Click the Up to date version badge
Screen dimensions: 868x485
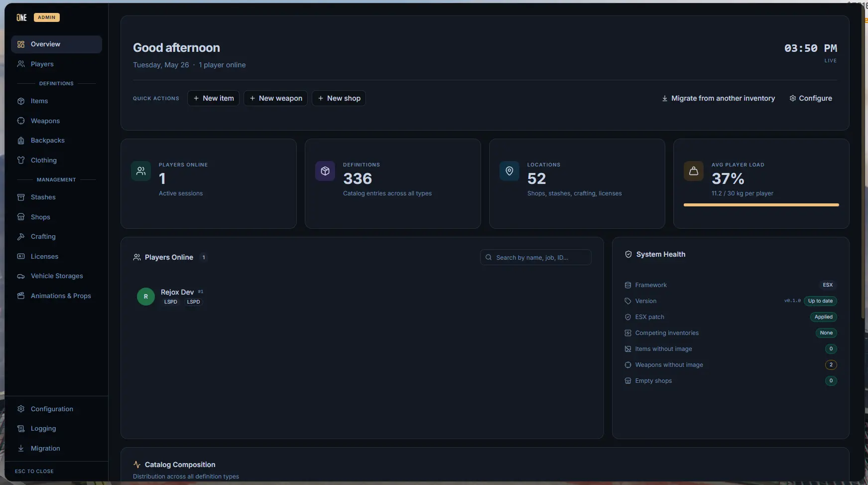[x=820, y=301]
